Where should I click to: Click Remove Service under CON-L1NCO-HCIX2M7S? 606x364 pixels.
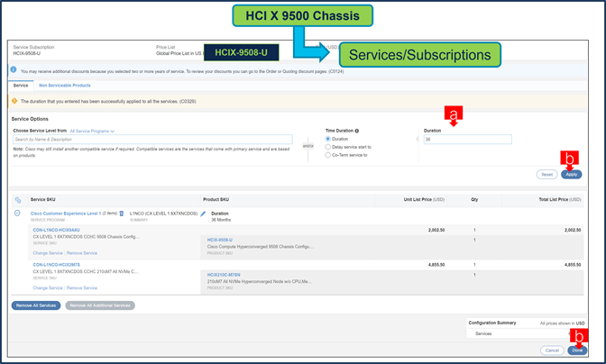coord(82,288)
